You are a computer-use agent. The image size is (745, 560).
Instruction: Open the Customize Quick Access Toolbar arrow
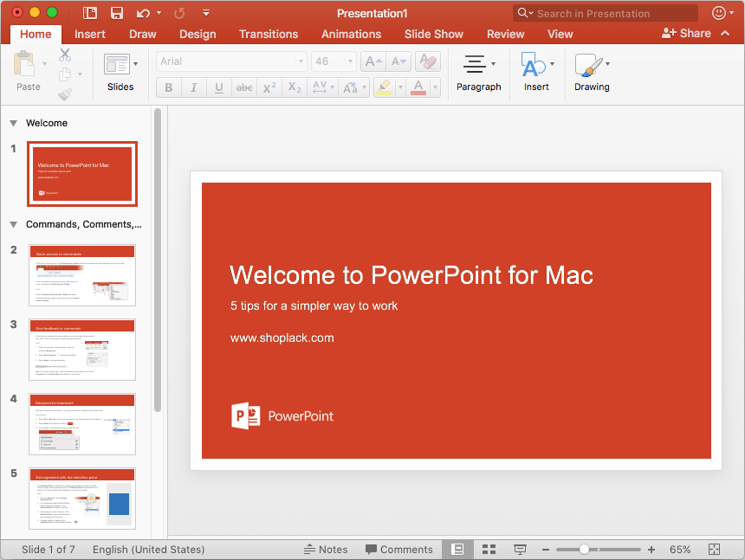point(205,13)
